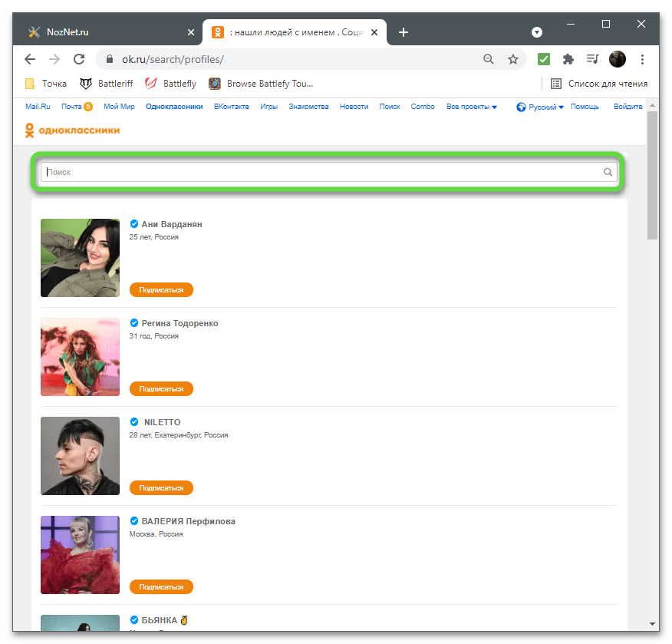Subscribe to Ани Варданян
The image size is (672, 644).
(161, 290)
